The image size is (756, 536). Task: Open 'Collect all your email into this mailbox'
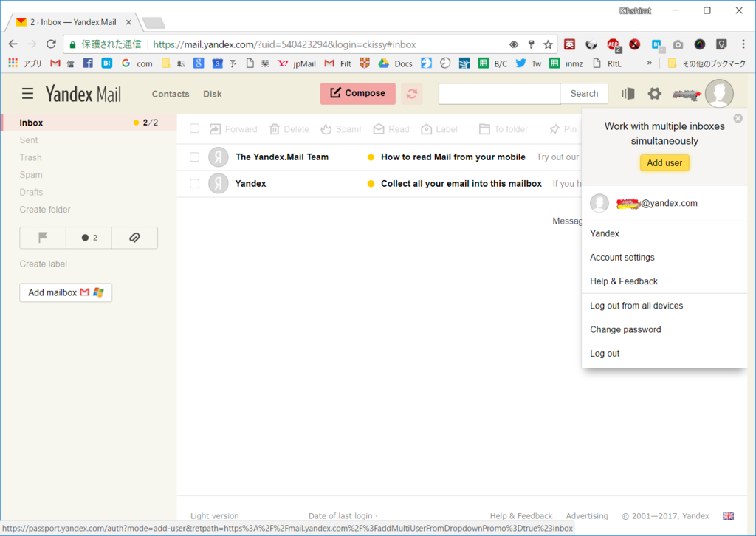[461, 184]
